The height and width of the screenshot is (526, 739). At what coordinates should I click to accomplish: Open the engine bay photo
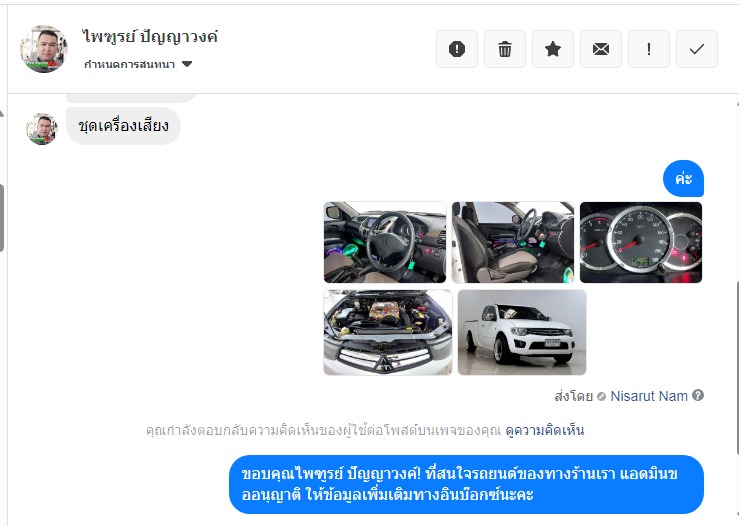click(x=388, y=332)
